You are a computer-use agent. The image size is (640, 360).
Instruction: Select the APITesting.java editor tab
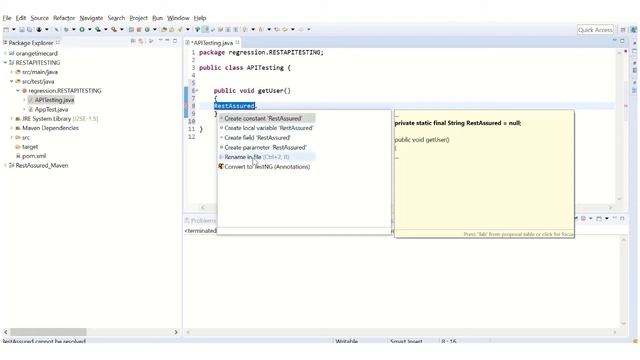[x=213, y=42]
